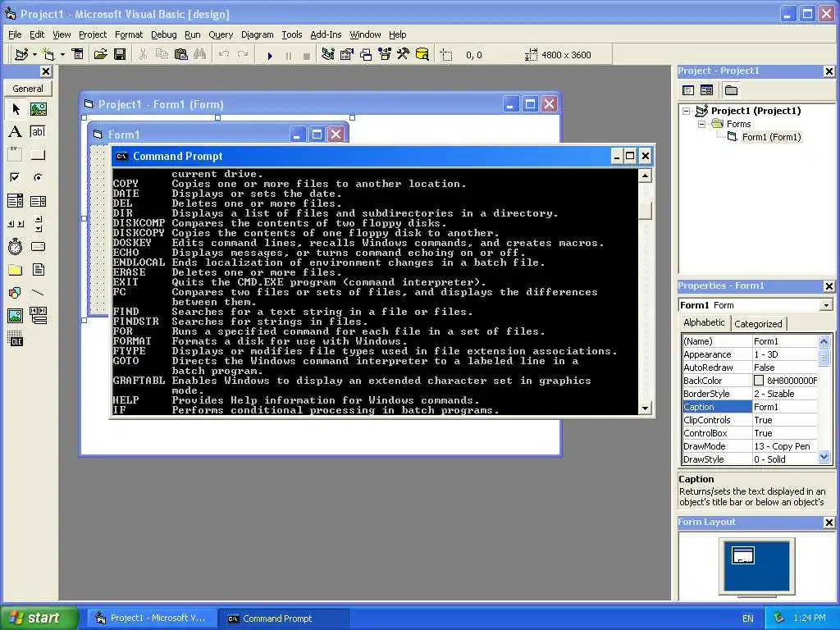The image size is (840, 630).
Task: Select the DirListBox folder tool
Action: coord(16,269)
